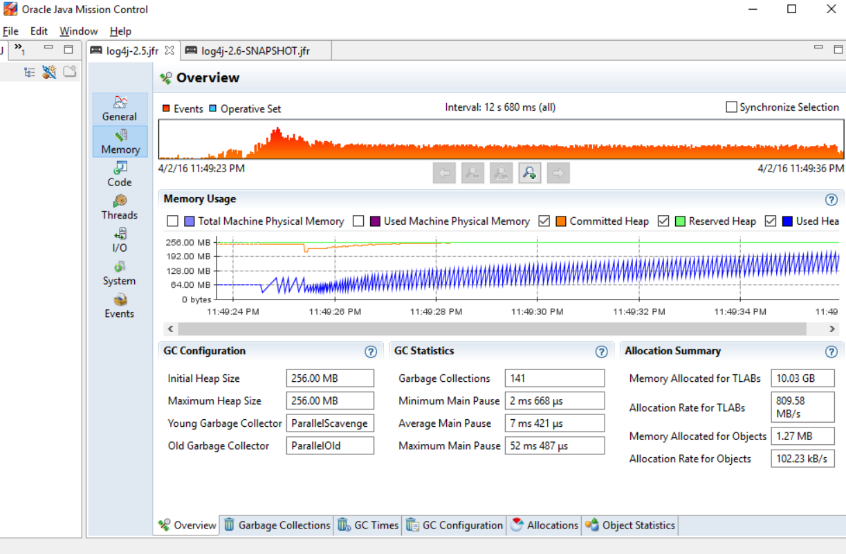Click the orange events range timeline
846x554 pixels.
(x=501, y=139)
